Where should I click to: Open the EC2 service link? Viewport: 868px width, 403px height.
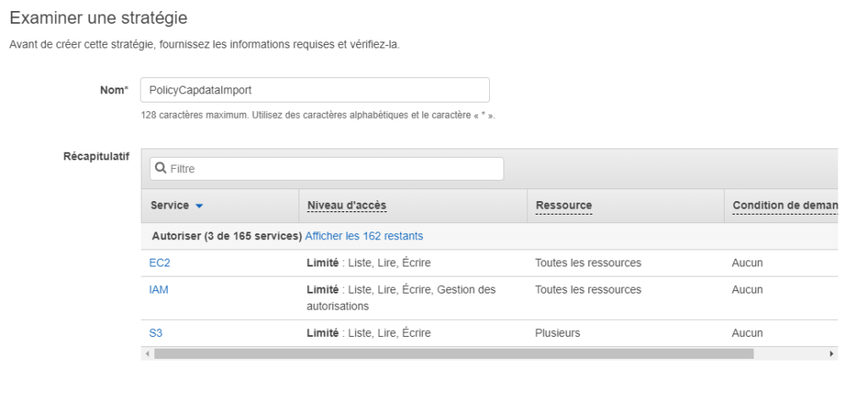[159, 263]
